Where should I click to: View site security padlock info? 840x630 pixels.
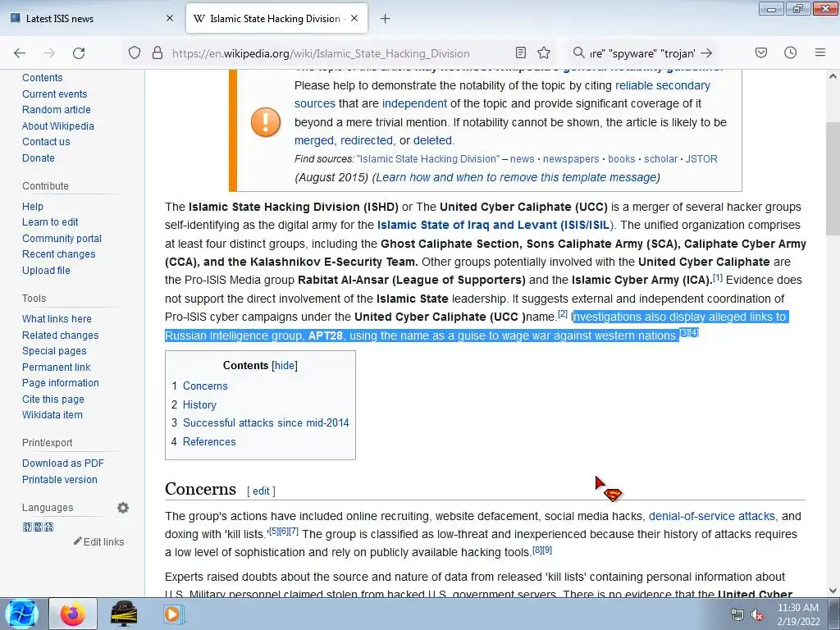point(157,52)
